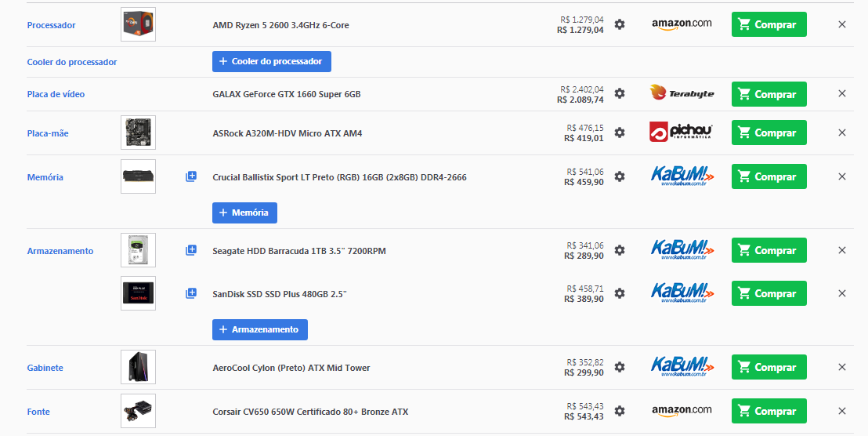Image resolution: width=868 pixels, height=436 pixels.
Task: Open gear settings for ASRock A320M-HDV
Action: (620, 133)
